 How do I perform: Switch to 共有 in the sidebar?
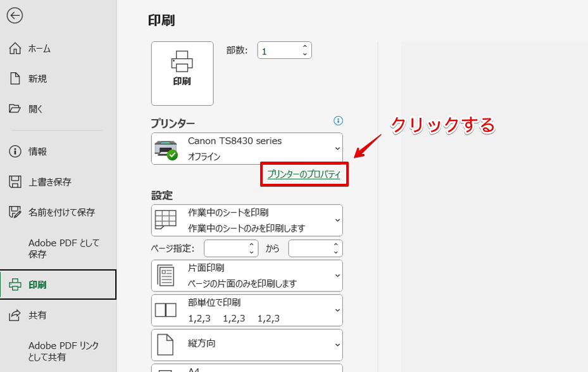click(x=38, y=315)
